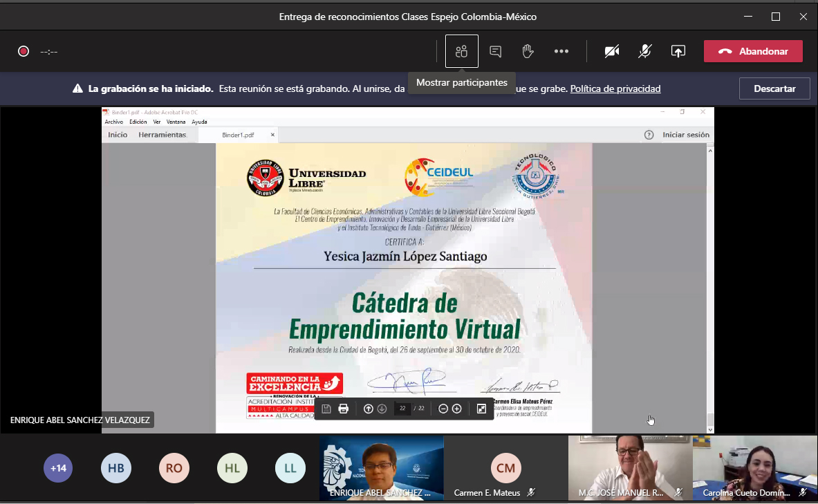Open the Ayuda menu in Acrobat
Screen dimensions: 818x504
pos(199,122)
